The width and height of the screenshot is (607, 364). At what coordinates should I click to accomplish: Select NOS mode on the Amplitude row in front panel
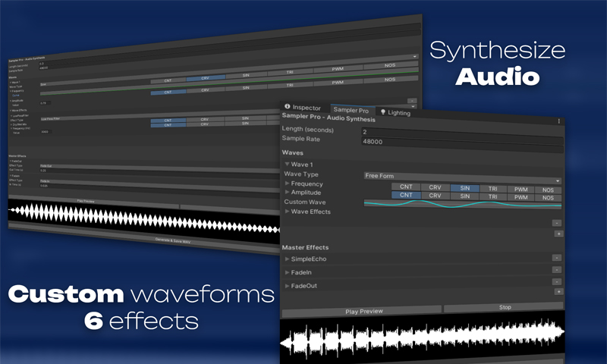coord(546,197)
